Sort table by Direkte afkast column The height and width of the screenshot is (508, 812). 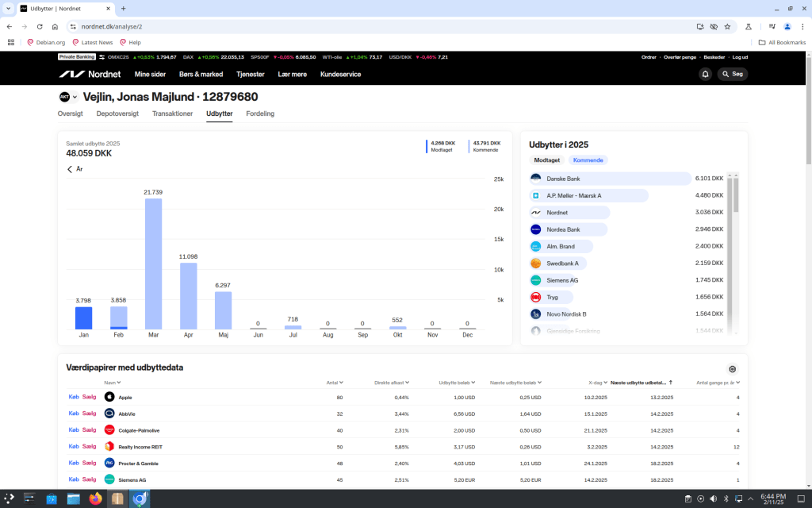(391, 383)
